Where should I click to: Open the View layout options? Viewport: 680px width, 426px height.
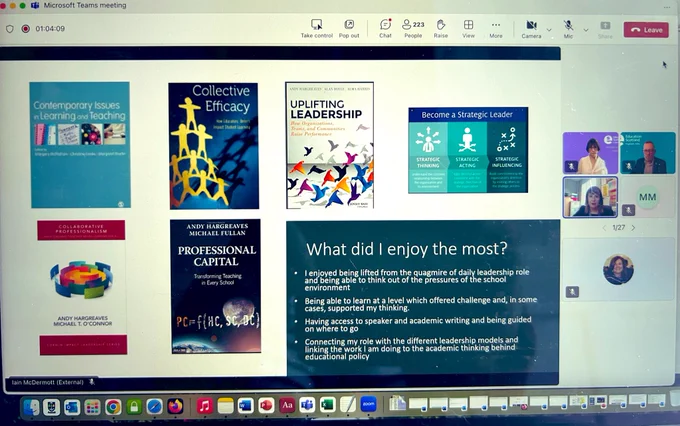coord(468,29)
